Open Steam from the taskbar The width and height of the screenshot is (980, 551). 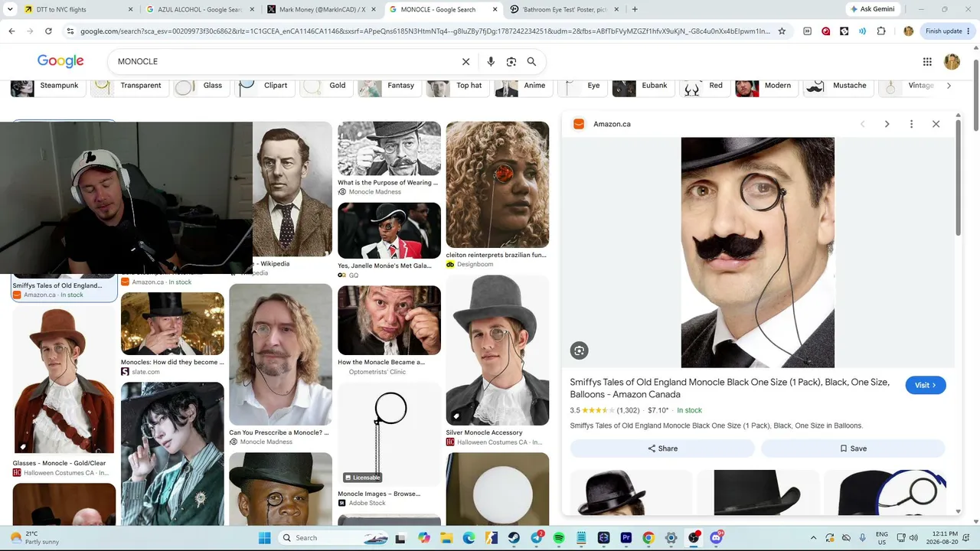(514, 538)
